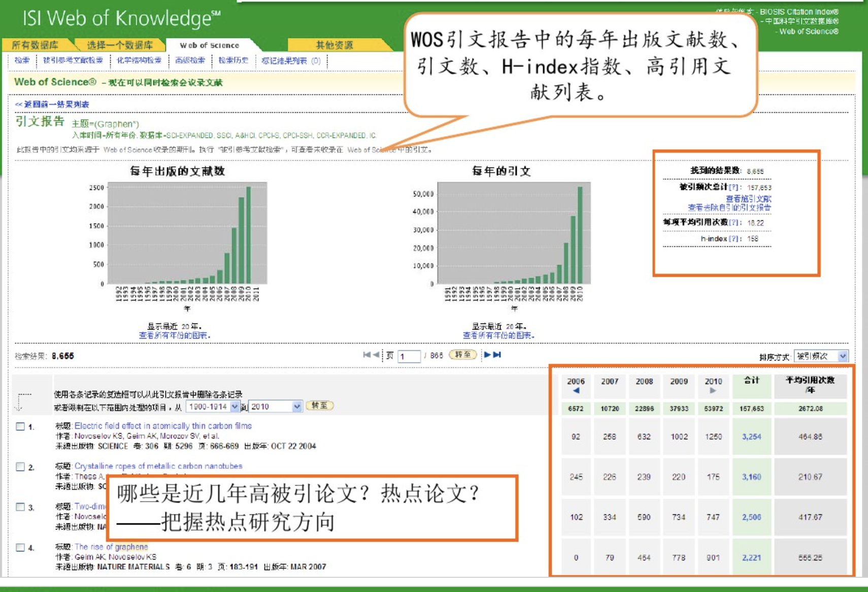Open help for 被引频次总计
The width and height of the screenshot is (868, 592).
(733, 187)
